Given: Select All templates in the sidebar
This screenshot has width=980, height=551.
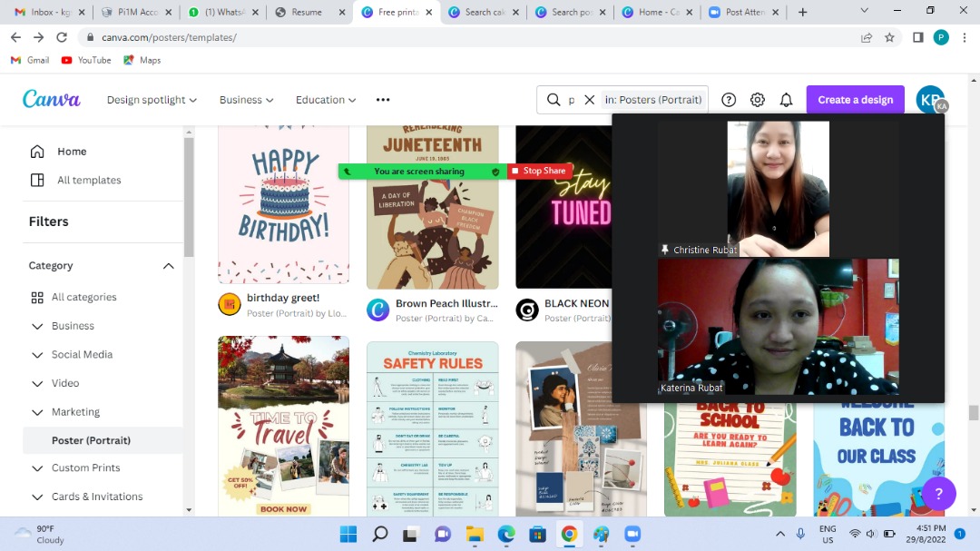Looking at the screenshot, I should (x=89, y=181).
